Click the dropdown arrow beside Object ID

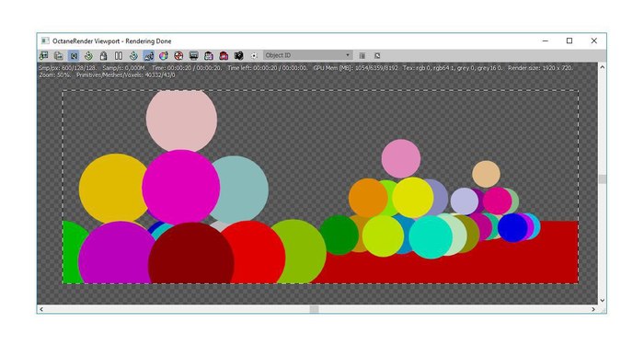click(348, 55)
